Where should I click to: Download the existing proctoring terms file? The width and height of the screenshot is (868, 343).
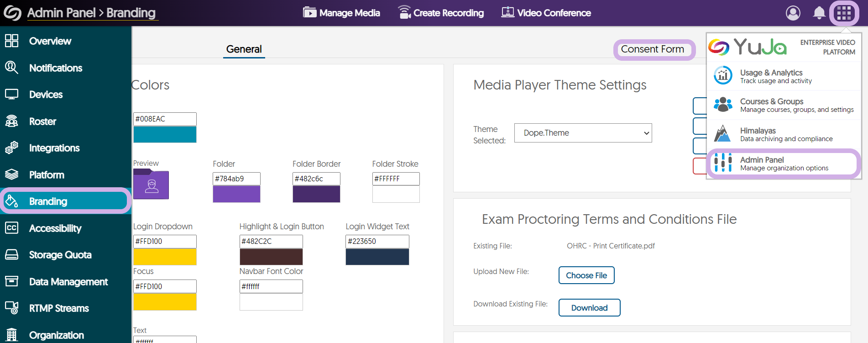[x=589, y=308]
